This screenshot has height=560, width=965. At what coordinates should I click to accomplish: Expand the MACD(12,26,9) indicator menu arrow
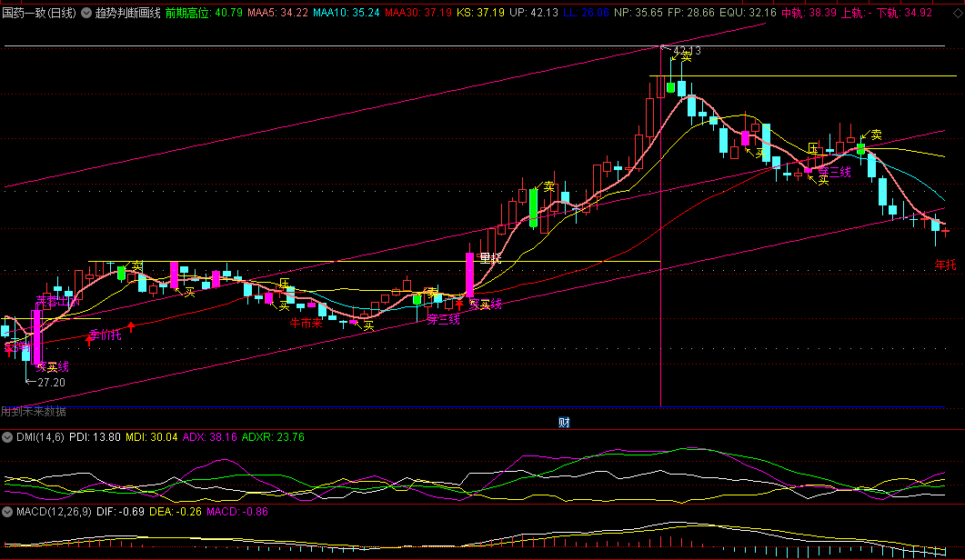tap(7, 512)
